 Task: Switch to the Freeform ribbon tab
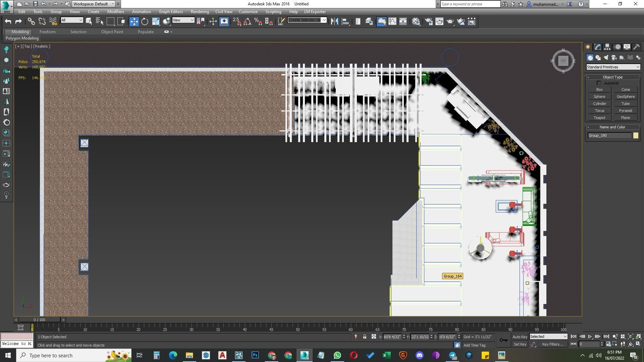(47, 32)
